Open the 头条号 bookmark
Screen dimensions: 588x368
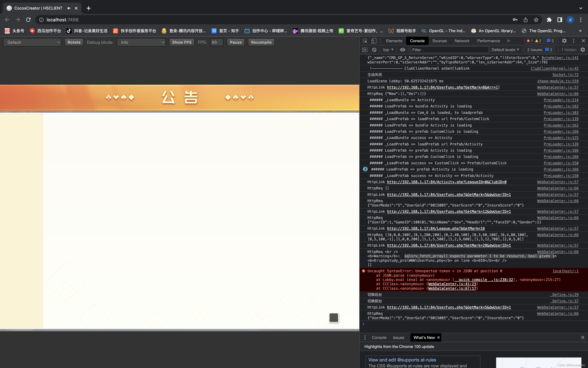(x=15, y=31)
